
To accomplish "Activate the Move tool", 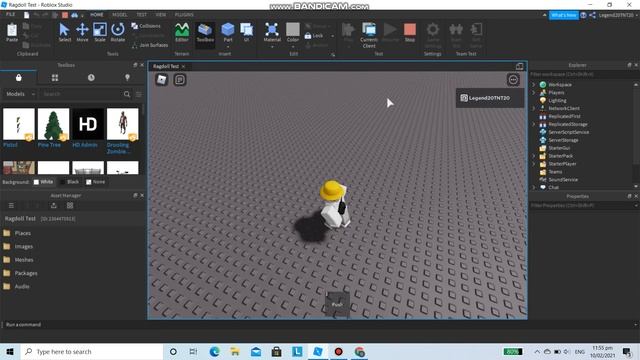I will (82, 32).
